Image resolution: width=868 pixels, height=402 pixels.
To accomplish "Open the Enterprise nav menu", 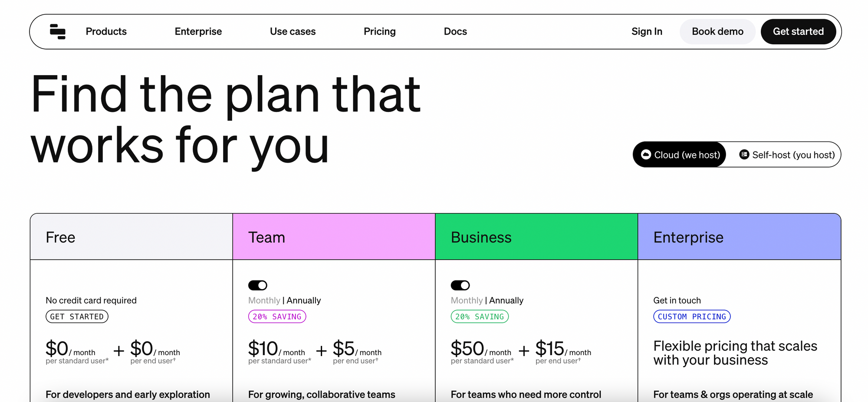I will click(198, 32).
